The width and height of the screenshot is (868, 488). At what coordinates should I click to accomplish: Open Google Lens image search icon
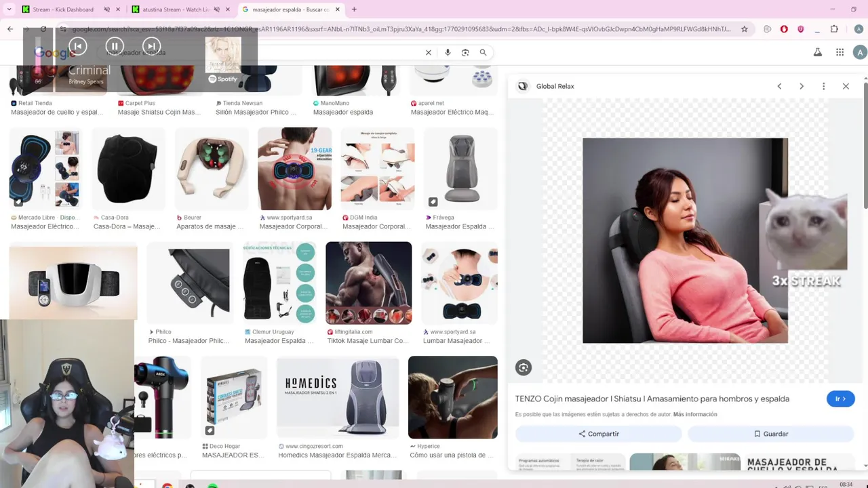(465, 52)
